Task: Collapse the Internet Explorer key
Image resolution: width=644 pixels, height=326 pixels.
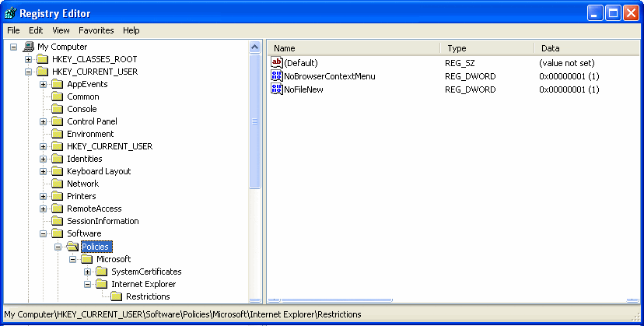Action: (x=88, y=284)
